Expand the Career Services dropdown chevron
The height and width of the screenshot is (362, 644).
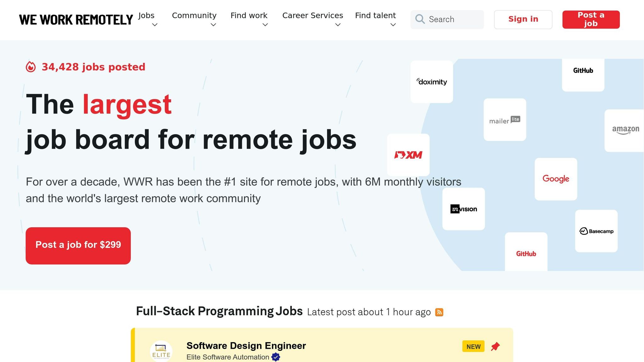click(x=338, y=25)
